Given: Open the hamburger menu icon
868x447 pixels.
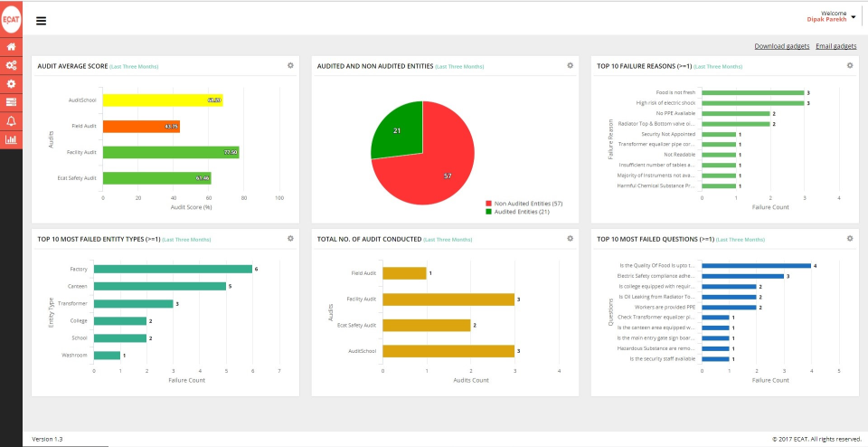Looking at the screenshot, I should point(41,21).
